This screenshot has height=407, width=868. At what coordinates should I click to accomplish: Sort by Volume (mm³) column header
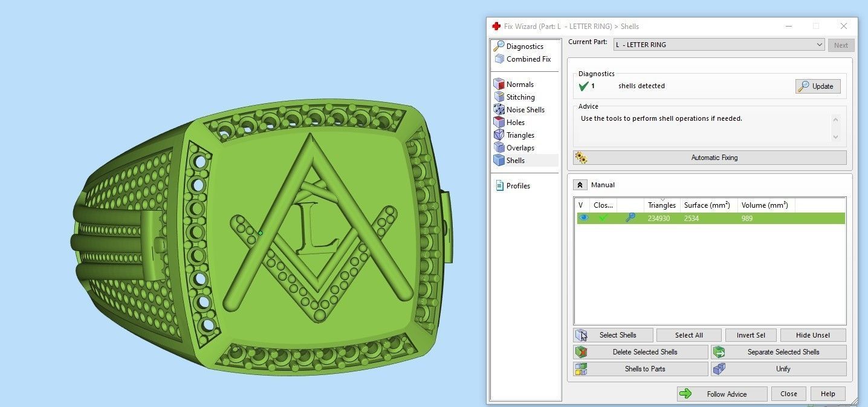click(766, 205)
